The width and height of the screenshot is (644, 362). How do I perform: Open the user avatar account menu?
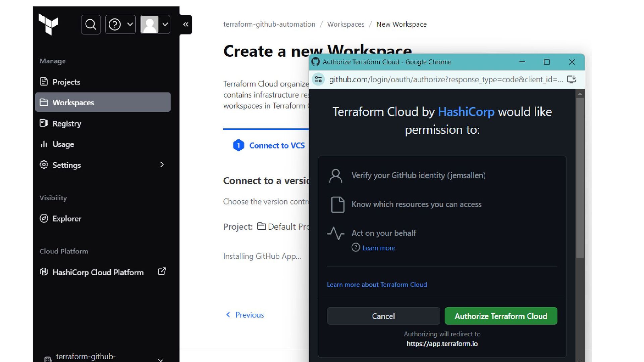[x=155, y=24]
